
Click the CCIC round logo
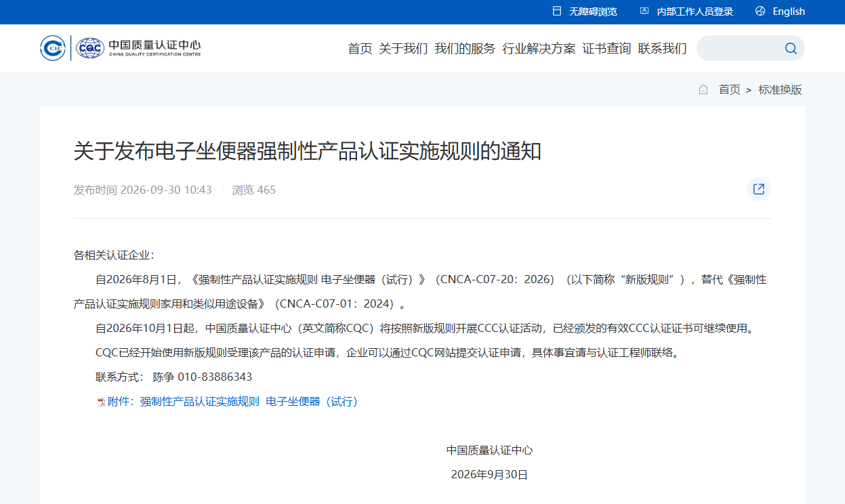[53, 48]
